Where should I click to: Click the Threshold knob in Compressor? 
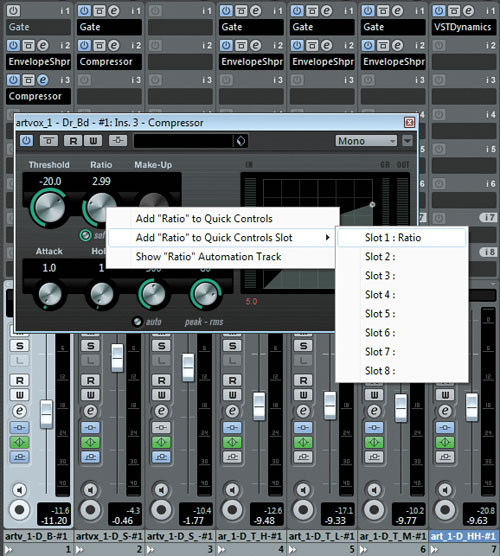point(50,207)
